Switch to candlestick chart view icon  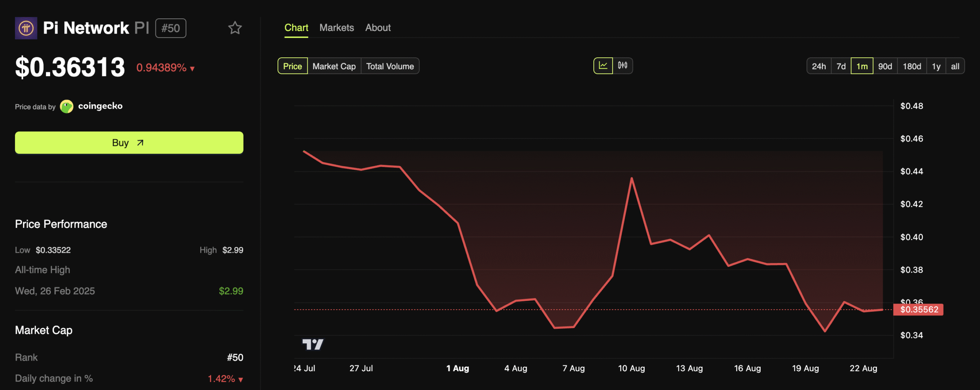pos(623,66)
